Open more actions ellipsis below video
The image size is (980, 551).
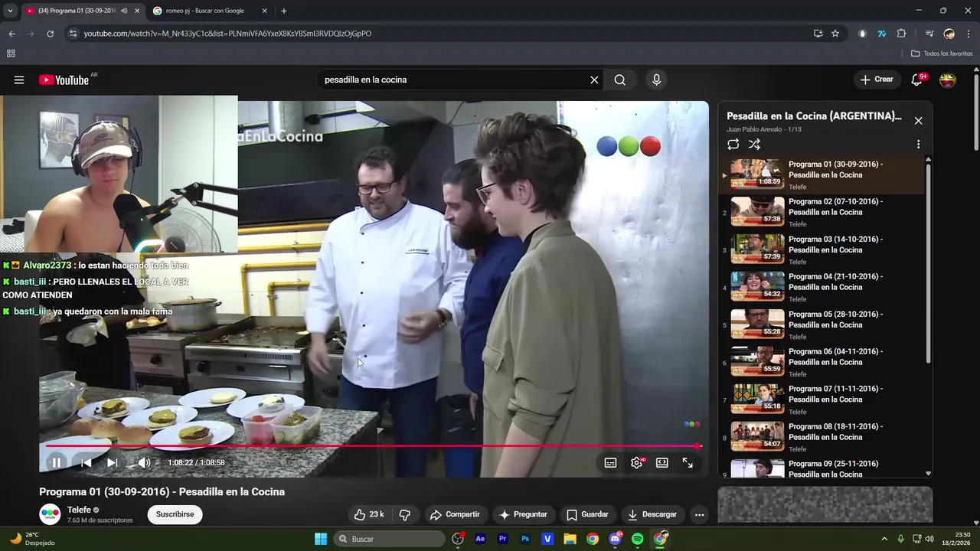[x=699, y=514]
